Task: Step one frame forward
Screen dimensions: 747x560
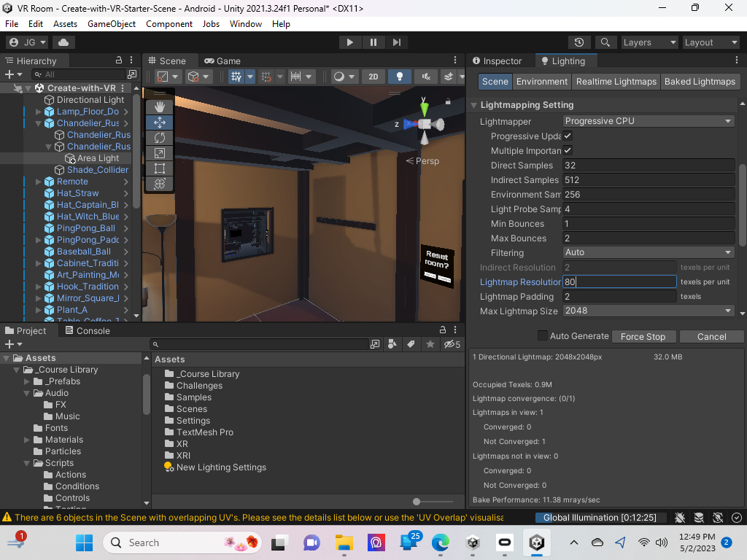Action: pyautogui.click(x=397, y=42)
